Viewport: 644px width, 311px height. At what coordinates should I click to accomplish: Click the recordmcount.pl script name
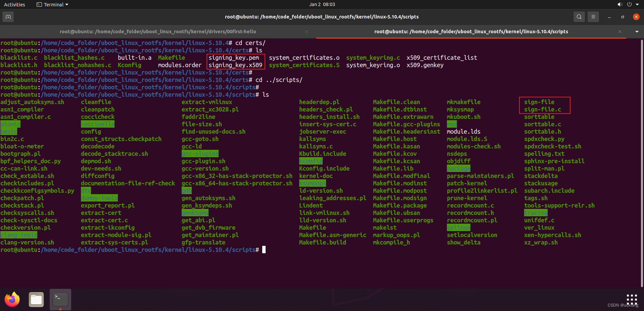(472, 220)
